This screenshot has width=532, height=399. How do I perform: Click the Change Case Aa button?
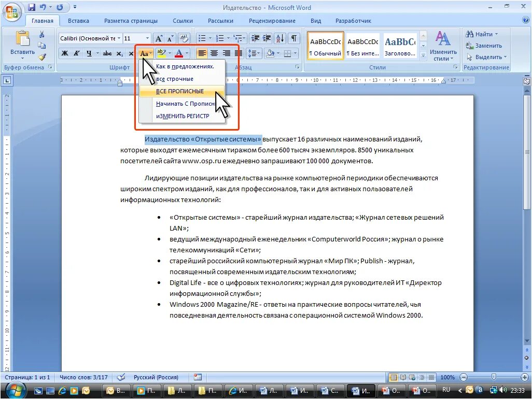[145, 53]
